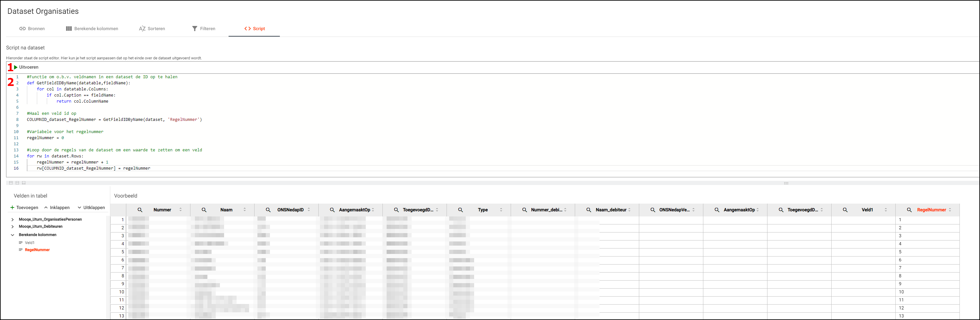Viewport: 980px width, 320px height.
Task: Click the magnifier in the RegelNummer column header
Action: coord(909,210)
